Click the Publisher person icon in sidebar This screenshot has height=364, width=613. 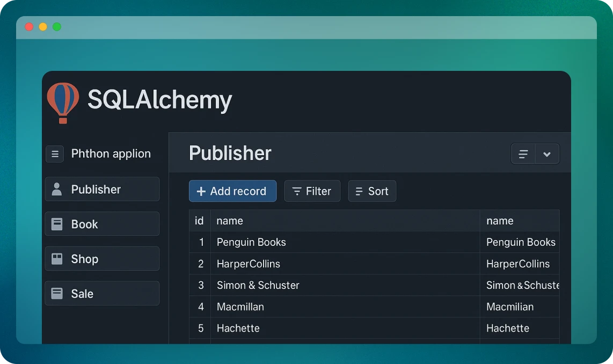pos(56,190)
